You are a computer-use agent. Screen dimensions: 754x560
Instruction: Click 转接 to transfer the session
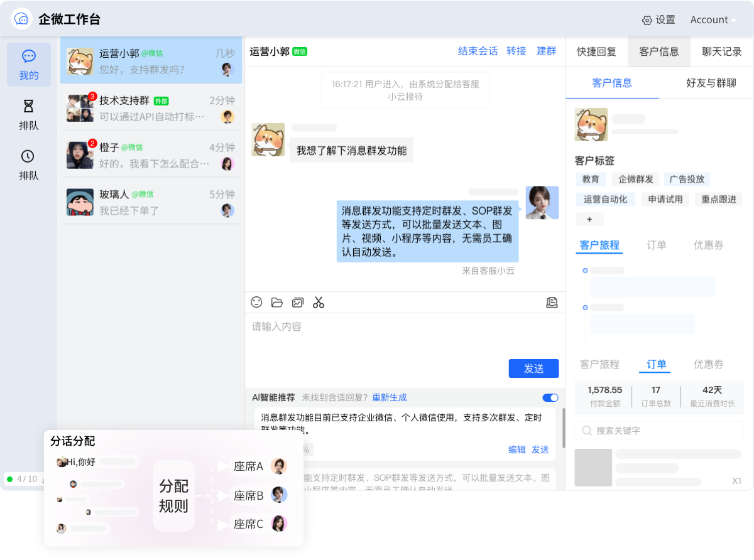click(516, 51)
